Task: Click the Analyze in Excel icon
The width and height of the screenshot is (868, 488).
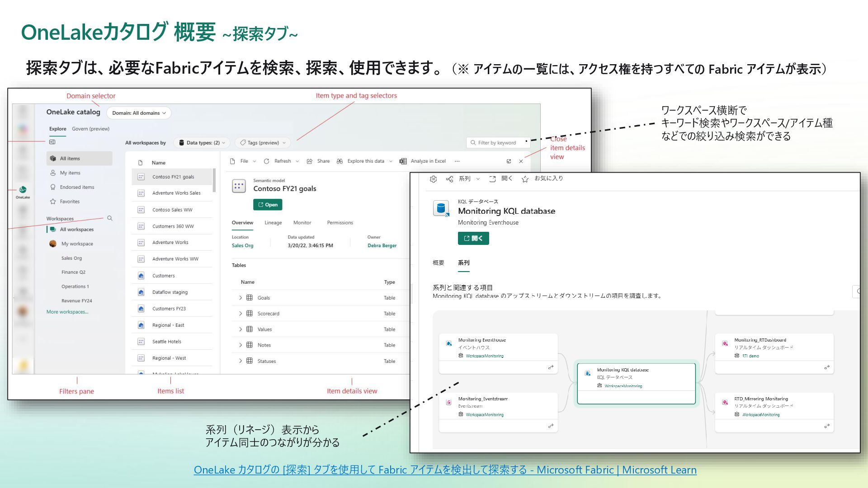Action: 403,161
